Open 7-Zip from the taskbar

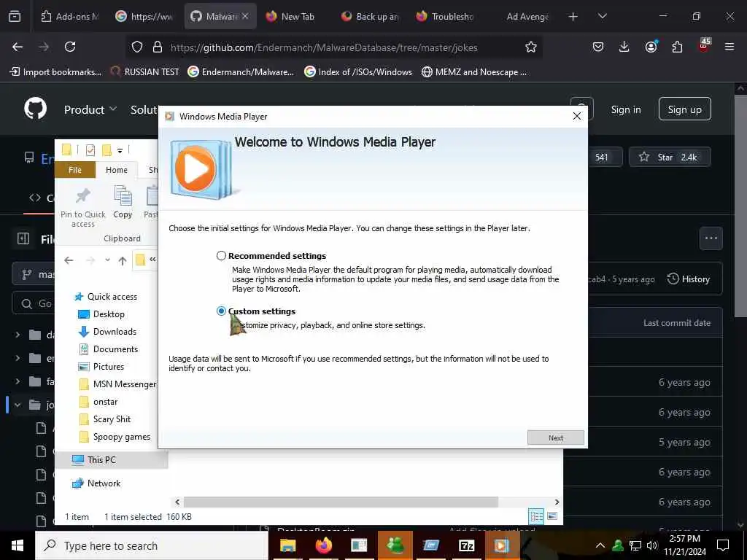point(466,545)
